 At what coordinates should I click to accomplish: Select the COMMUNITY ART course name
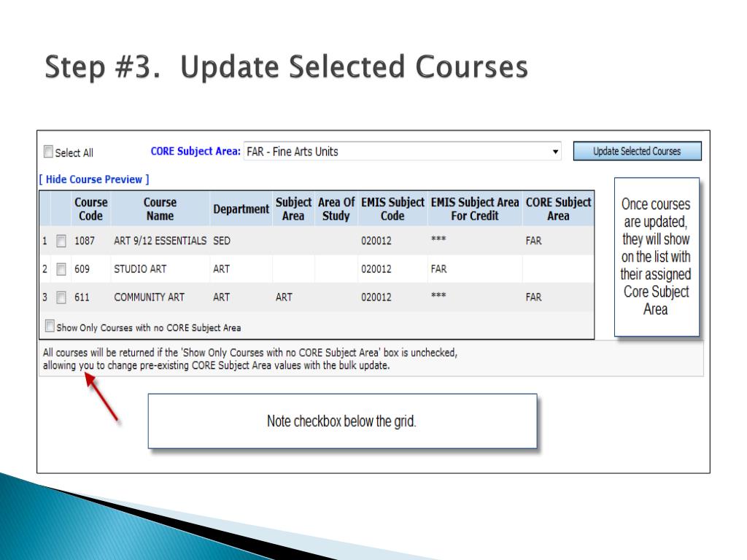click(x=149, y=297)
